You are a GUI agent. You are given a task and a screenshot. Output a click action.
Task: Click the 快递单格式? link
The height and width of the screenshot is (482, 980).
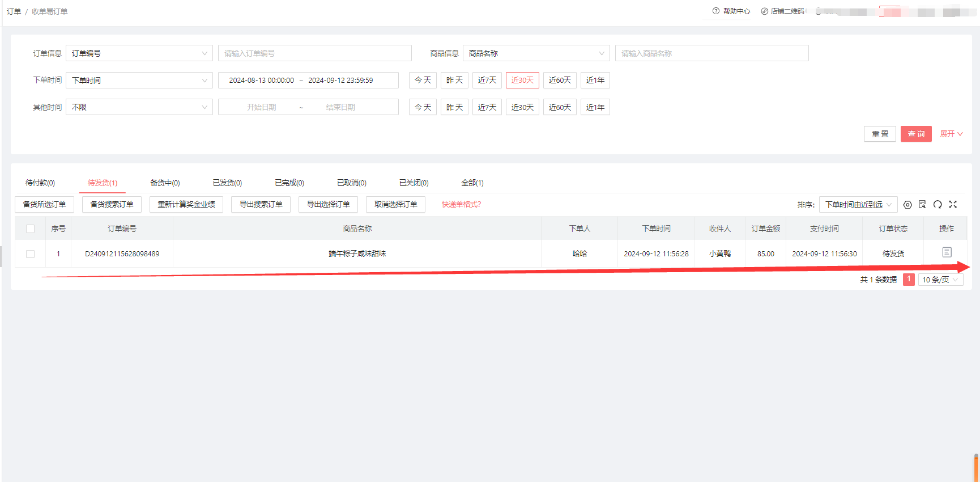pyautogui.click(x=461, y=204)
